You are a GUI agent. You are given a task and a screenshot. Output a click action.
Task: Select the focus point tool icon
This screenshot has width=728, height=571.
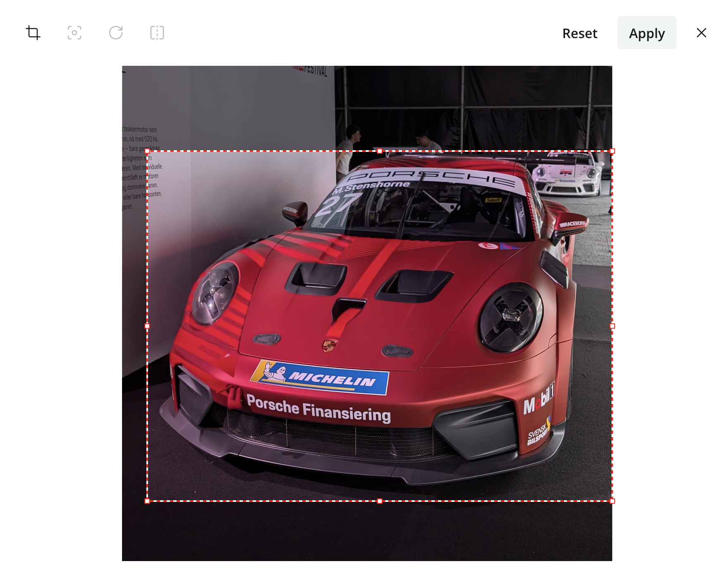pos(74,33)
